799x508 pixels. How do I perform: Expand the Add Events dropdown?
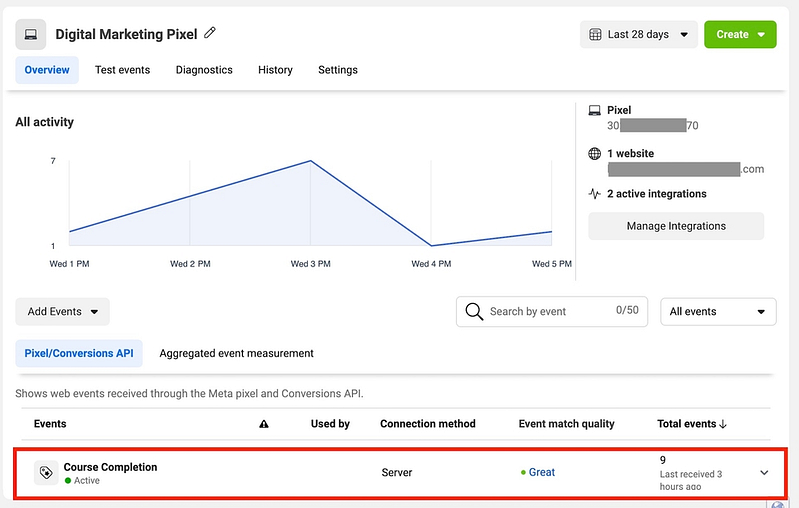(x=62, y=311)
